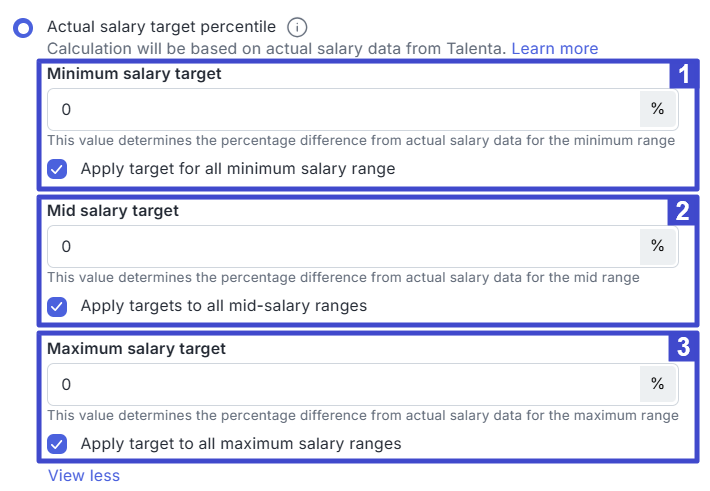Click the info icon beside Actual salary target percentile

click(x=296, y=27)
